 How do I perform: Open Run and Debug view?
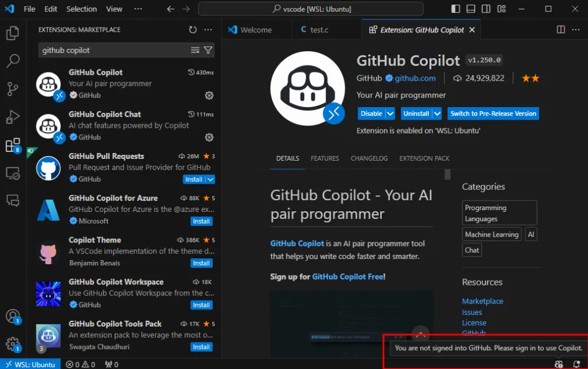click(x=13, y=117)
